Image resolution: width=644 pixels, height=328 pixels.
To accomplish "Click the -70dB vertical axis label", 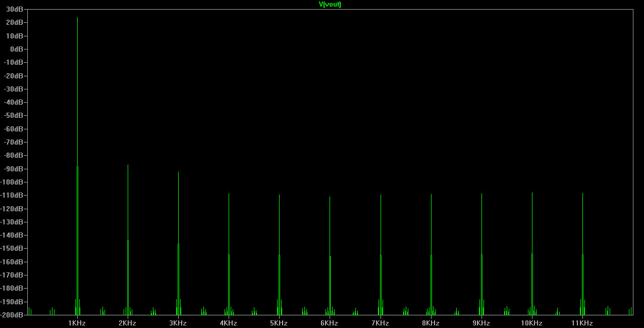I will [14, 142].
